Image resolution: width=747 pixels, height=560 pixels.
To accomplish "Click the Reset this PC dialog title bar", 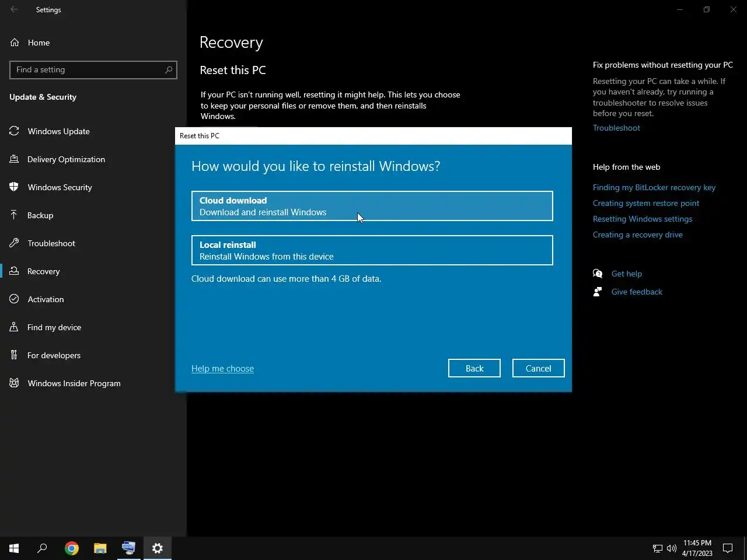I will pos(373,135).
